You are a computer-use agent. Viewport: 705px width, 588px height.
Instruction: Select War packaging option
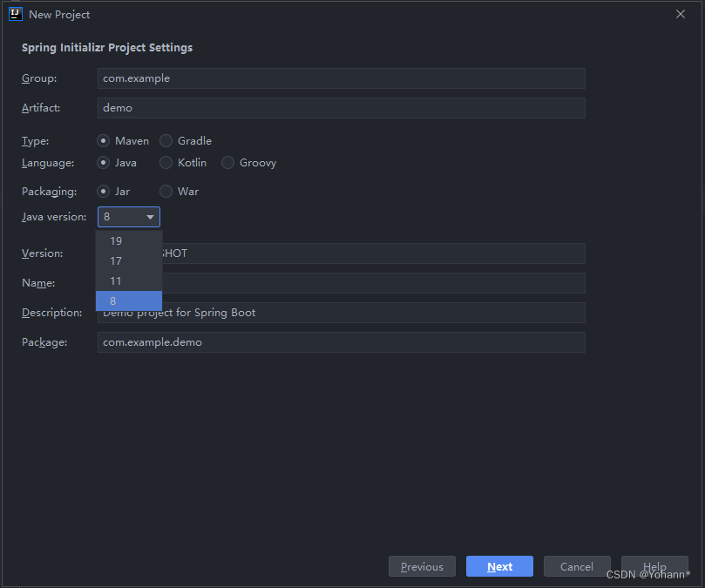click(179, 192)
